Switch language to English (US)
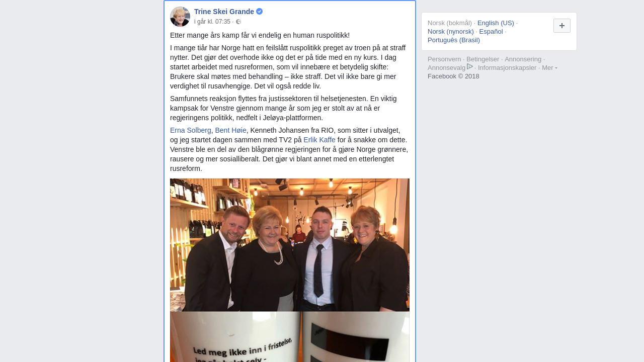 click(x=496, y=23)
